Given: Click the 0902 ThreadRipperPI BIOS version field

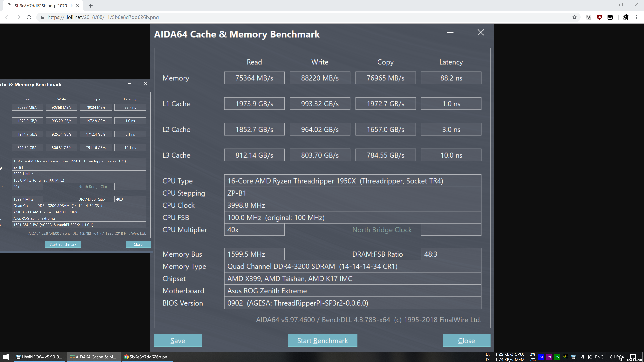Looking at the screenshot, I should coord(353,303).
